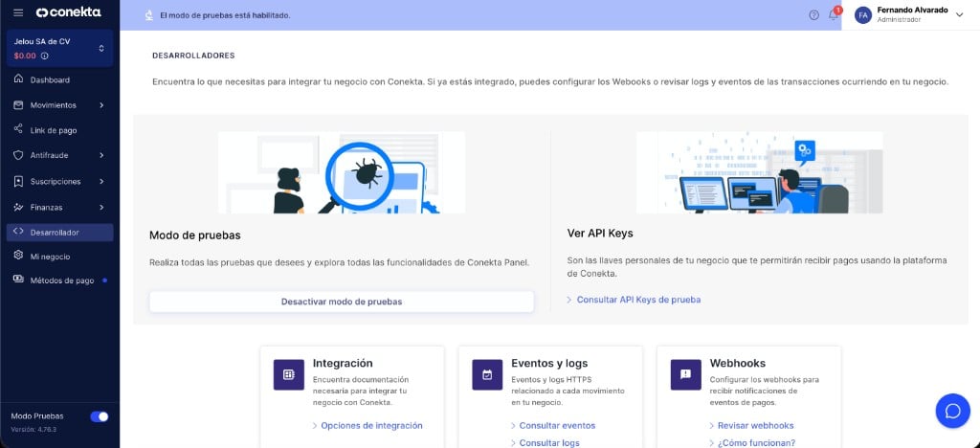Expand the Antifraude submenu arrow

point(101,155)
